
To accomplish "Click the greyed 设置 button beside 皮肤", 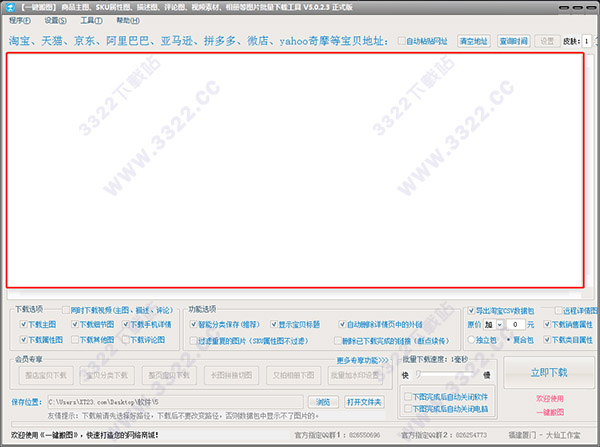I will pos(547,41).
